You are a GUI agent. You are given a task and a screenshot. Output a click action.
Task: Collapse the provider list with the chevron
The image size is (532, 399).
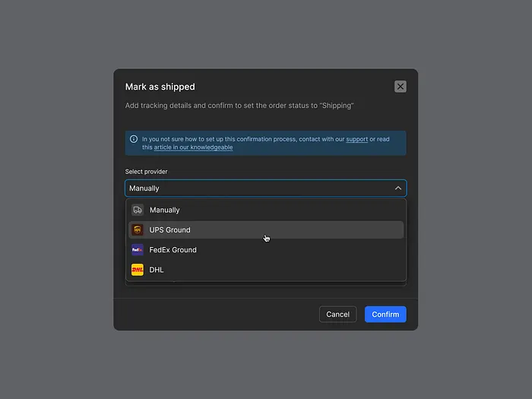pos(397,188)
